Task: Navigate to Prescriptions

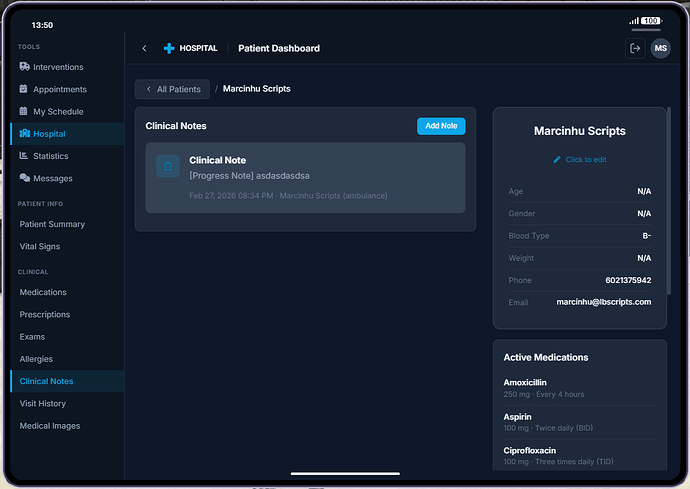Action: pyautogui.click(x=45, y=314)
